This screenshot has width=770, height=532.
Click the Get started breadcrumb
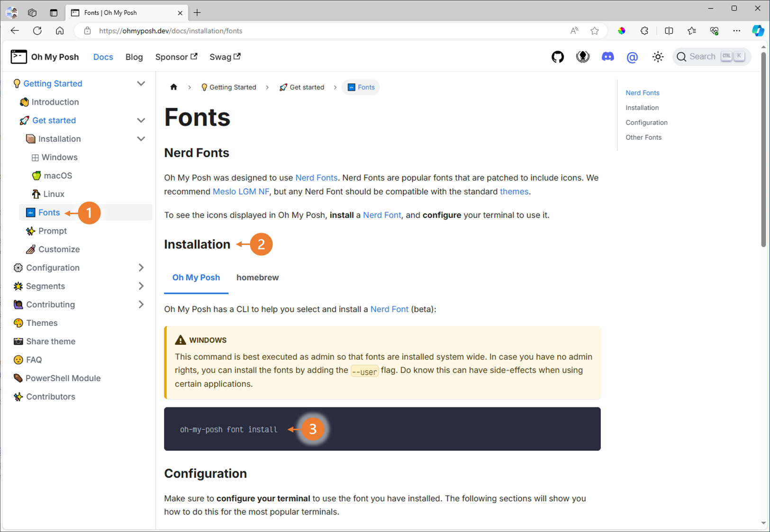pyautogui.click(x=302, y=87)
